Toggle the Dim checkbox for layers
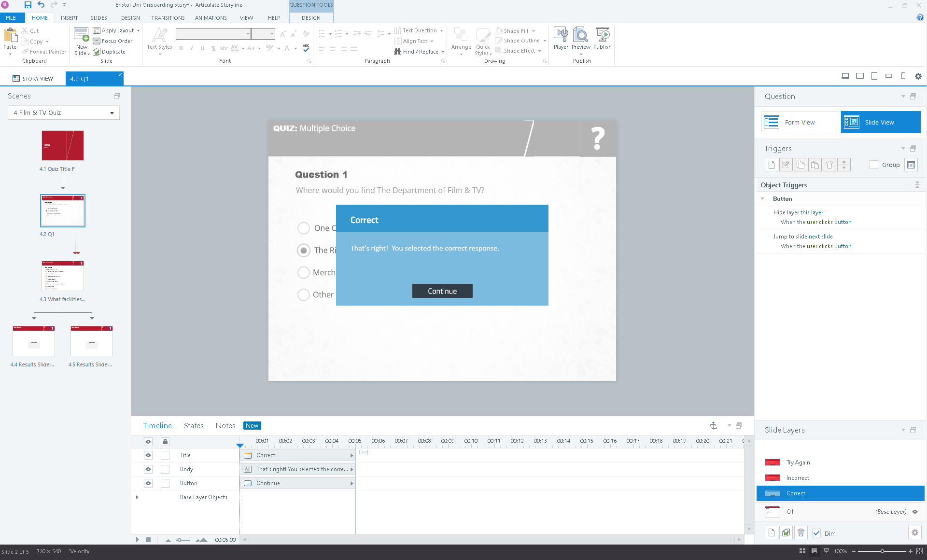This screenshot has width=927, height=560. pos(816,533)
